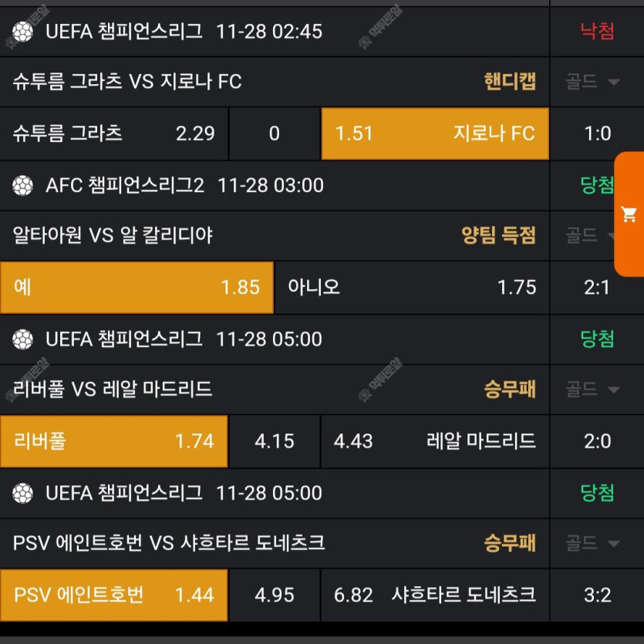Select 슈투름 그라츠 2.29 odds option
Screen dimensions: 644x644
(114, 133)
